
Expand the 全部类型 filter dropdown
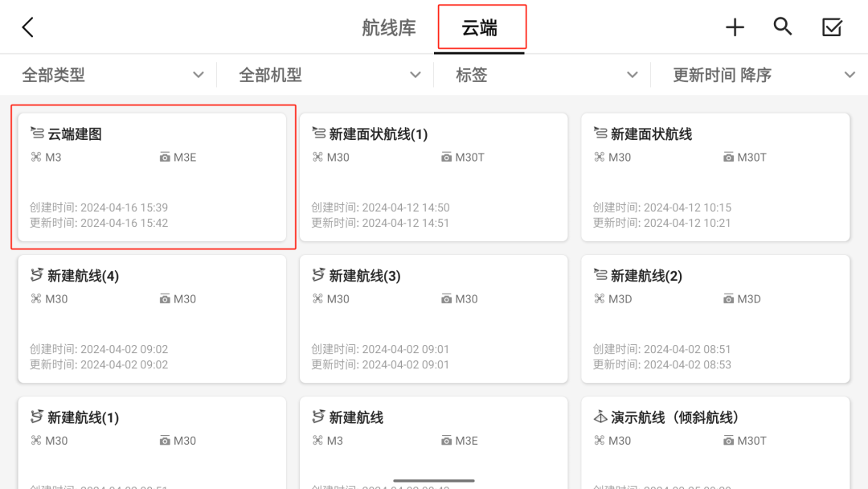point(113,75)
